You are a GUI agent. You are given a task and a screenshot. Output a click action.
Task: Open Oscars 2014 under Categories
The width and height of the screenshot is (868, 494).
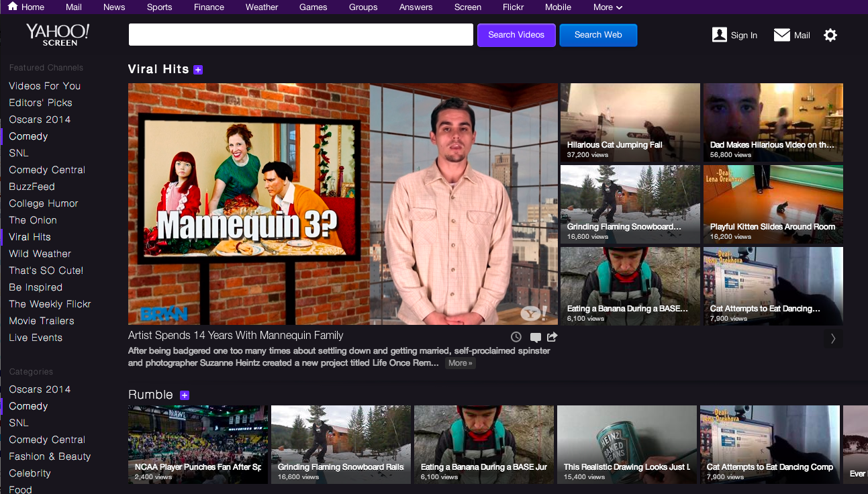[x=40, y=389]
